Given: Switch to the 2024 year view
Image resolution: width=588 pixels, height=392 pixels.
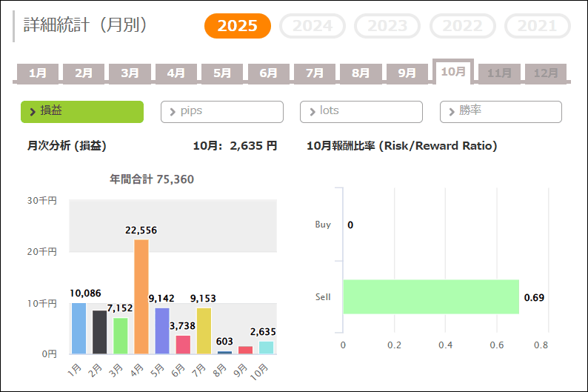Looking at the screenshot, I should pos(313,26).
